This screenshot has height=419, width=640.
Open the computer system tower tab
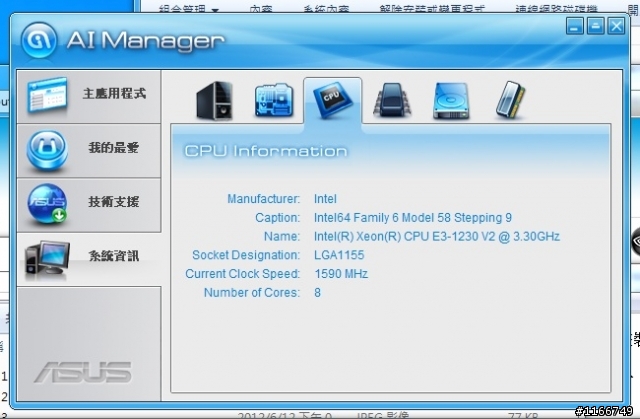pyautogui.click(x=214, y=100)
